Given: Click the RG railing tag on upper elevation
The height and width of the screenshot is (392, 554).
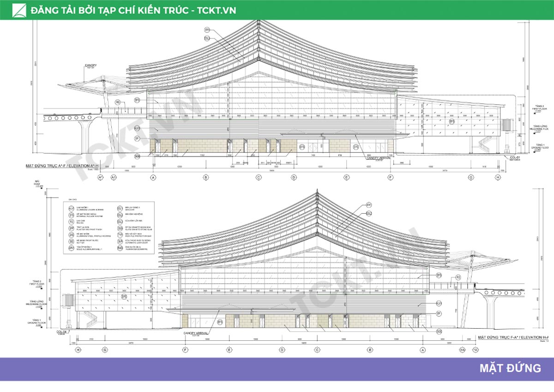Looking at the screenshot, I should point(118,102).
